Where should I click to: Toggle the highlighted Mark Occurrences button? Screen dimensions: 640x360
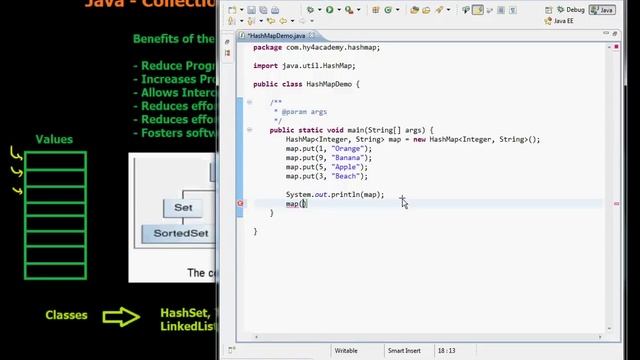point(478,10)
